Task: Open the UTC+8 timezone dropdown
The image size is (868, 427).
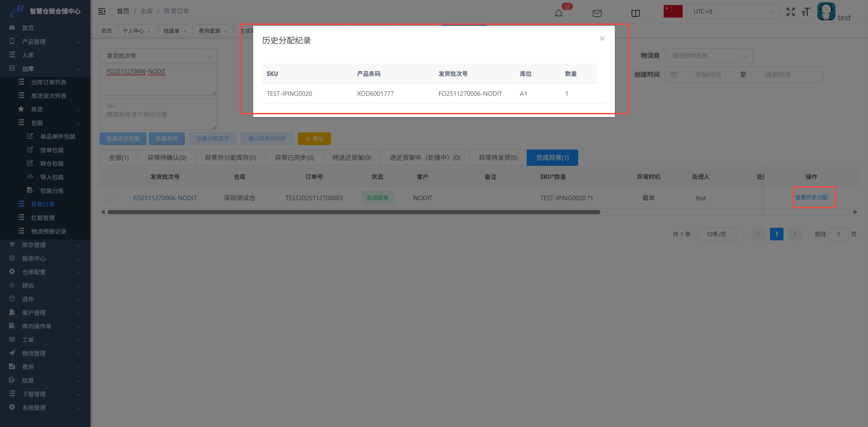Action: click(732, 11)
